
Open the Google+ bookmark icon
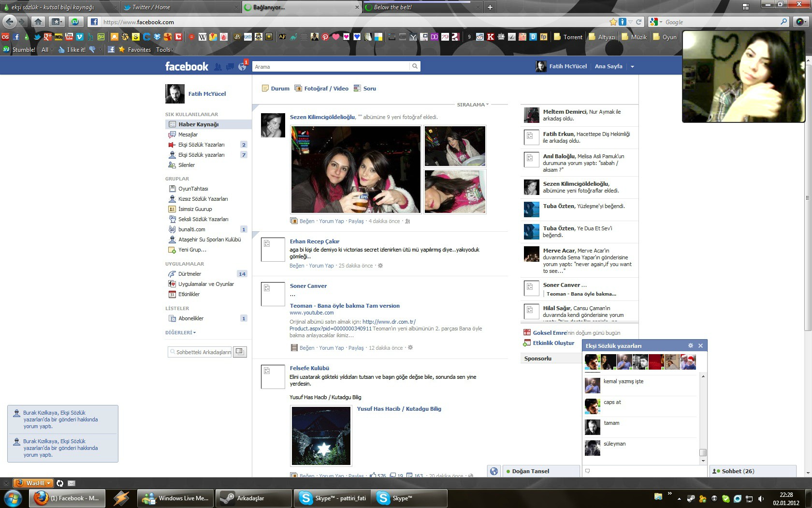[x=47, y=37]
